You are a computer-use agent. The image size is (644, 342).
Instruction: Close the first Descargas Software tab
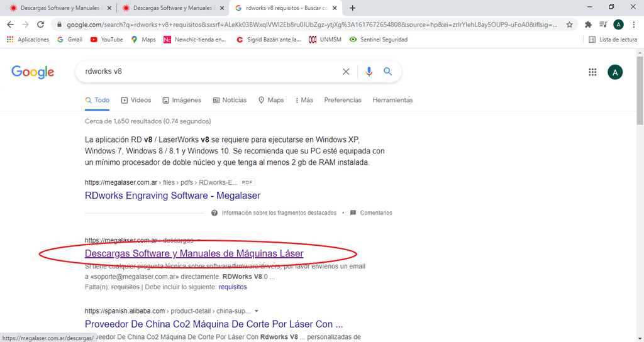[x=109, y=8]
